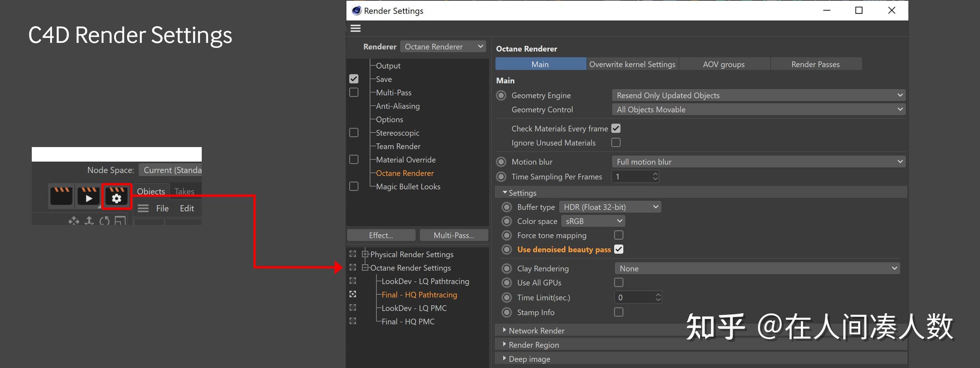Uncheck Use denoised beauty pass
The height and width of the screenshot is (368, 980).
pos(619,249)
